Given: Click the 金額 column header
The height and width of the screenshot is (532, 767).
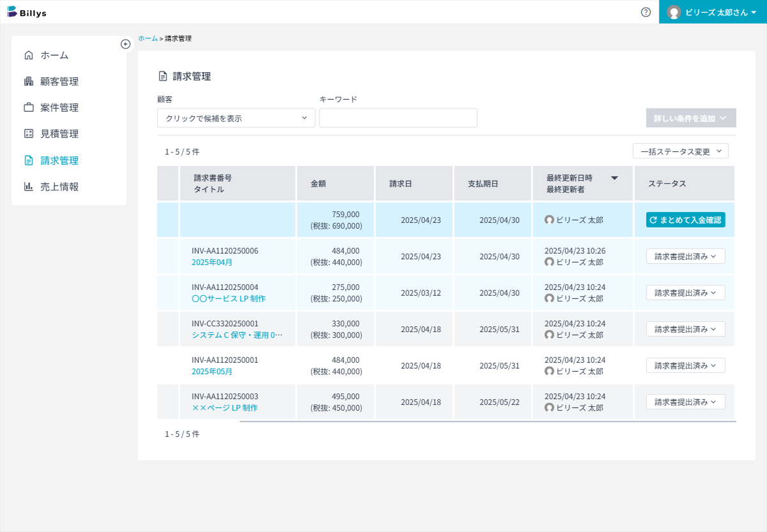Looking at the screenshot, I should click(336, 184).
